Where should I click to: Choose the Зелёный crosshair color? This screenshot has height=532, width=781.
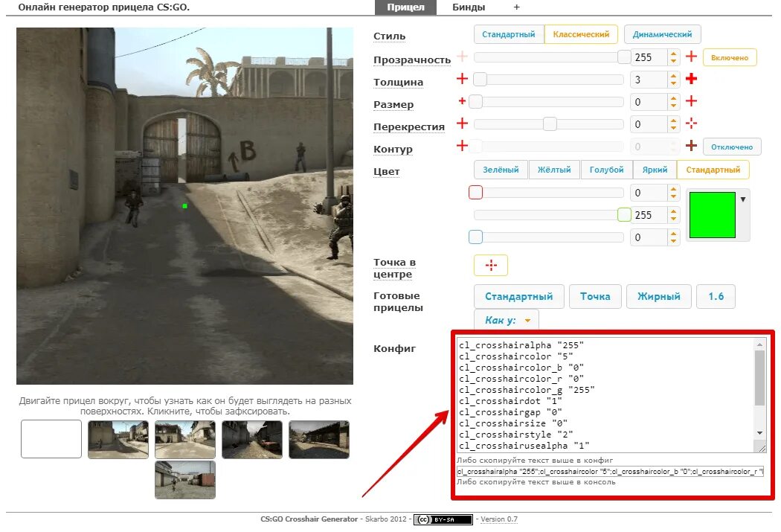(501, 170)
